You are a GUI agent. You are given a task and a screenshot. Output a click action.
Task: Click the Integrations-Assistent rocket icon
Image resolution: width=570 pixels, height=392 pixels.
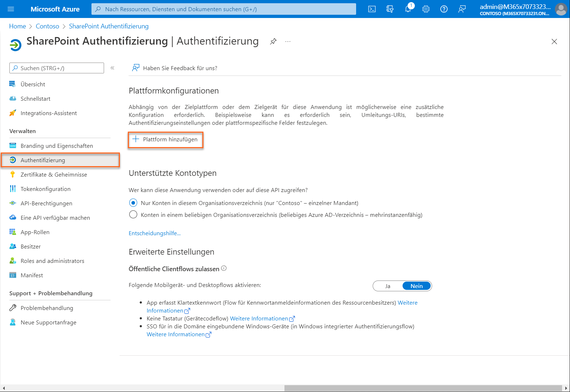(13, 113)
